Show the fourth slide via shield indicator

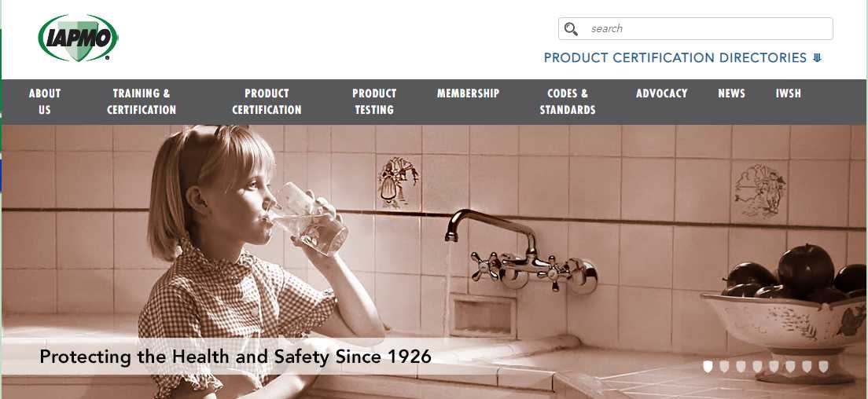click(757, 366)
